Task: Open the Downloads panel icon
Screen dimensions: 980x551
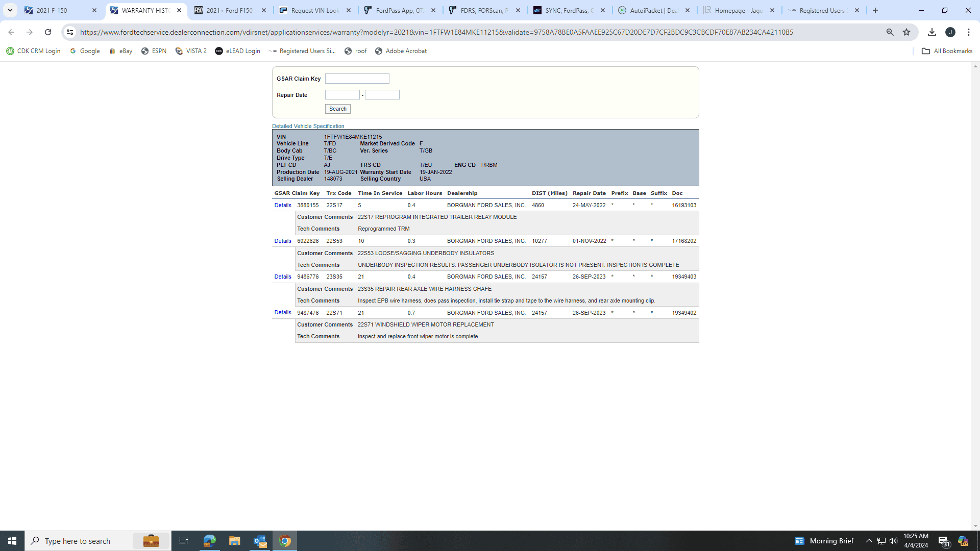Action: click(932, 32)
